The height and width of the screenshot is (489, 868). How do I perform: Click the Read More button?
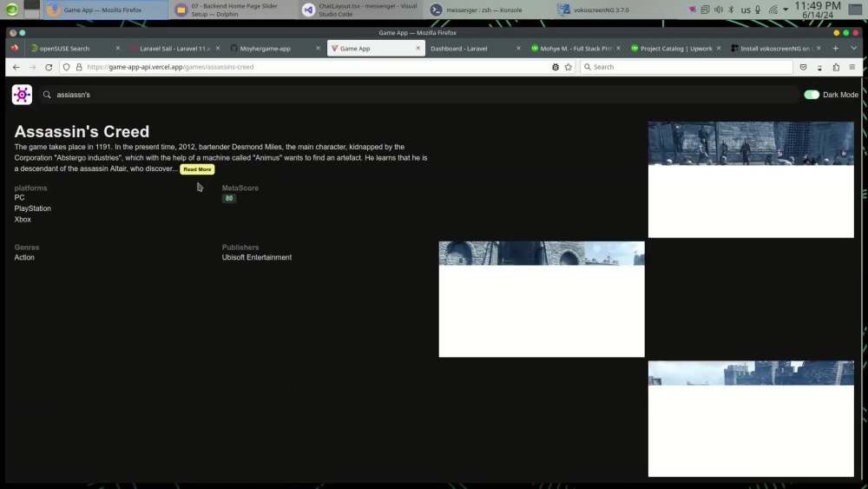pyautogui.click(x=197, y=169)
